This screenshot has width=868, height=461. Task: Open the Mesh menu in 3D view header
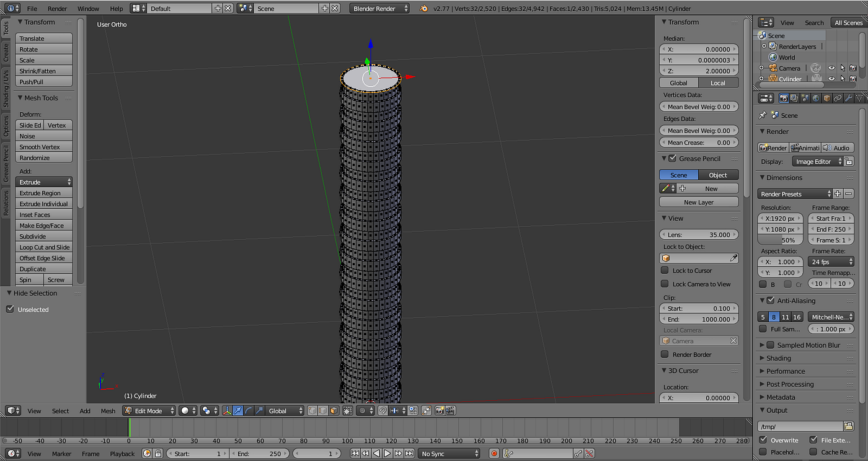point(108,411)
